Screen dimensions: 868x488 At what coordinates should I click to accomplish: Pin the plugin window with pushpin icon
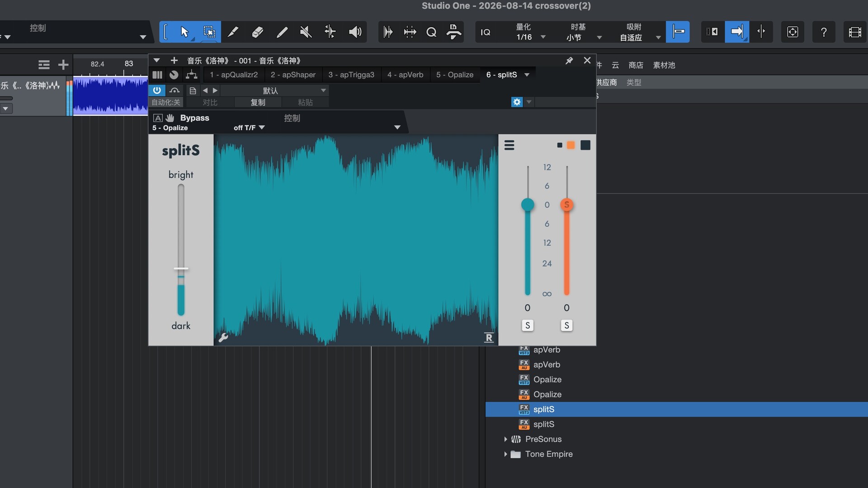[569, 61]
